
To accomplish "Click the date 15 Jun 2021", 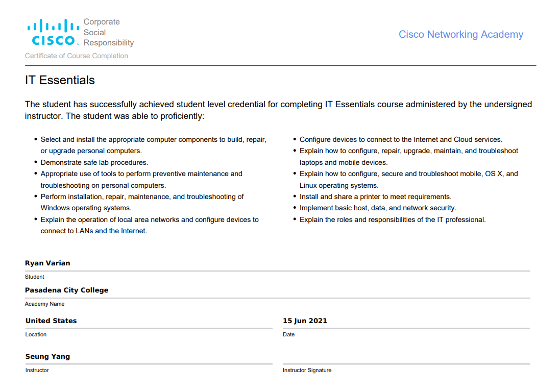I will click(x=305, y=321).
